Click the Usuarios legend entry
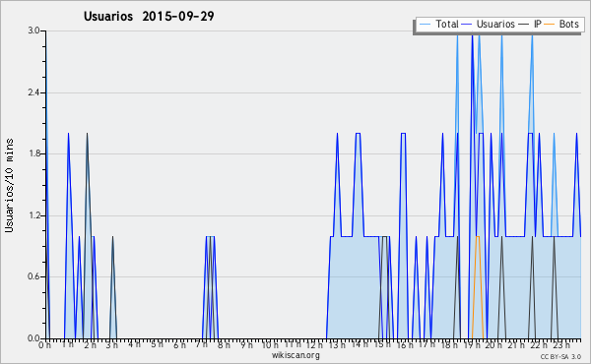Image resolution: width=591 pixels, height=364 pixels. click(489, 24)
